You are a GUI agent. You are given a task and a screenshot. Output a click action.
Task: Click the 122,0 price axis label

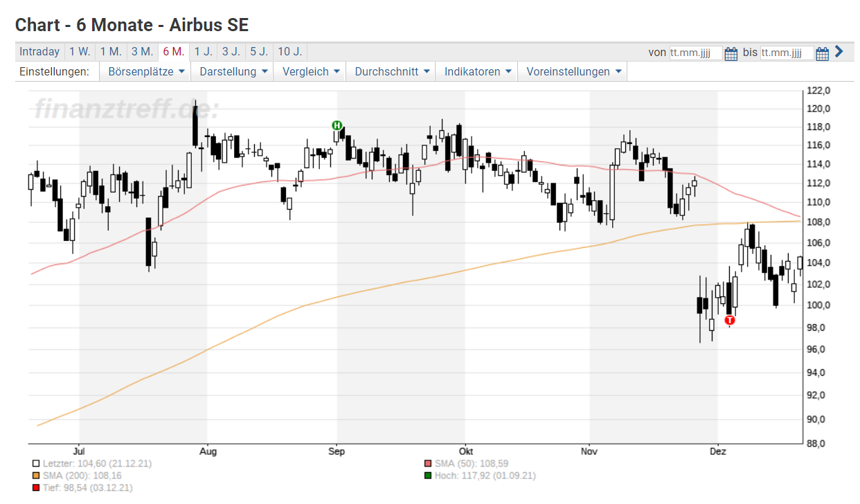coord(818,90)
